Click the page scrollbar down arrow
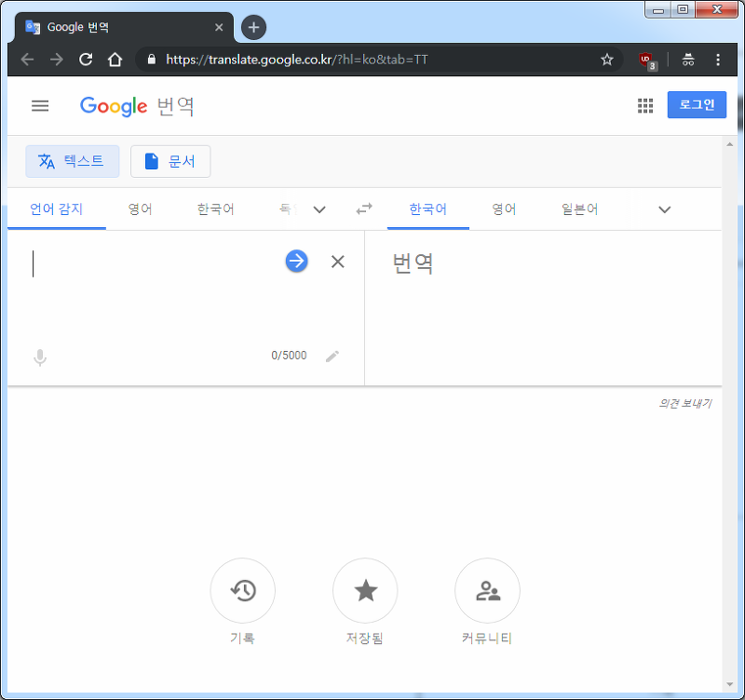The image size is (745, 700). [729, 684]
